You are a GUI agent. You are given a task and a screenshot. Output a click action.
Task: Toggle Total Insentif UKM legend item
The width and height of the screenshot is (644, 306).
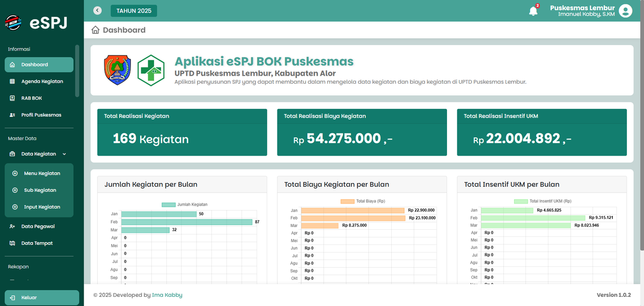point(542,201)
